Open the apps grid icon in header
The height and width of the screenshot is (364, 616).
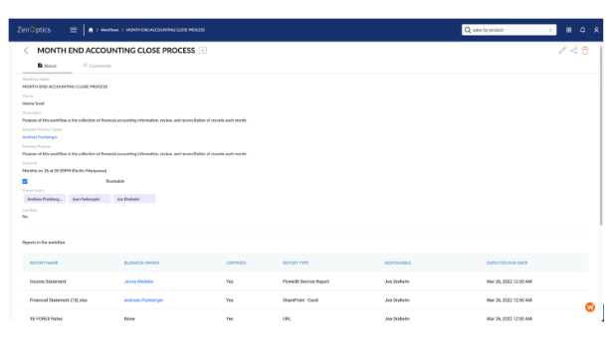tap(568, 30)
